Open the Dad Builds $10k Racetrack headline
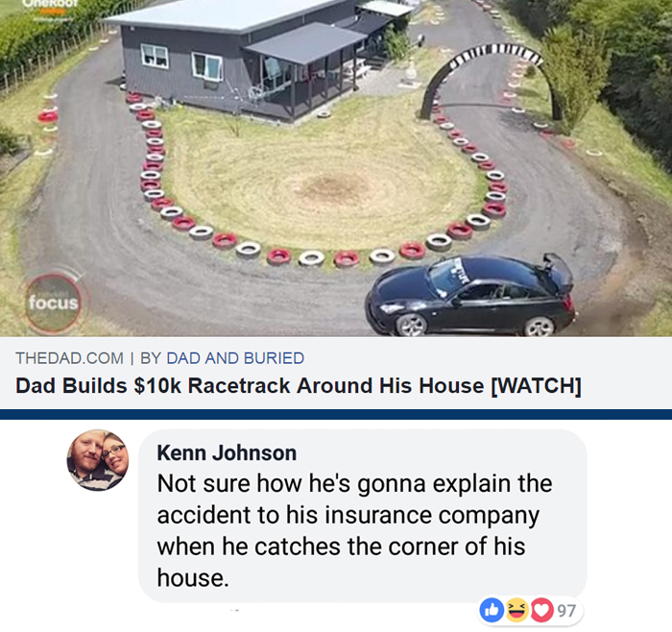 [299, 385]
